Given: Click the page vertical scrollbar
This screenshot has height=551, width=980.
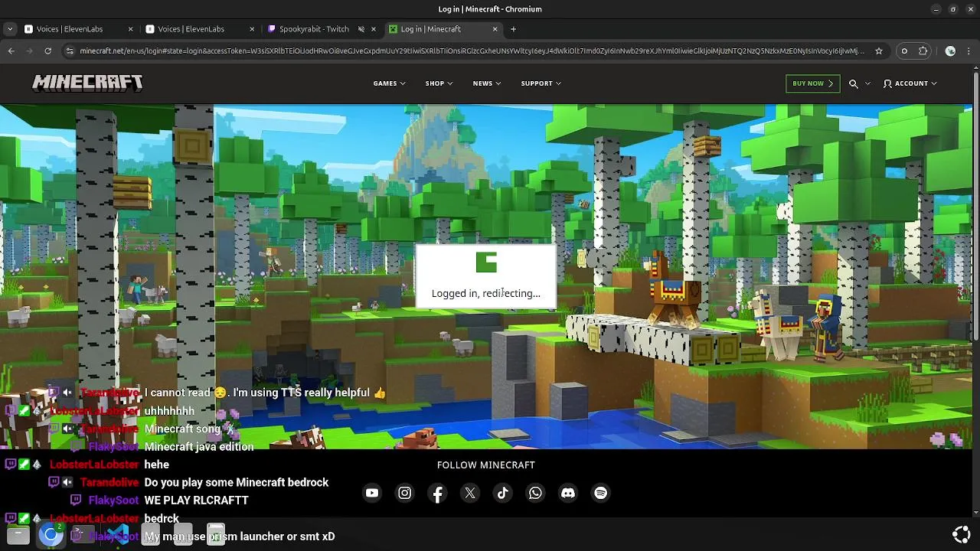Looking at the screenshot, I should 975,207.
